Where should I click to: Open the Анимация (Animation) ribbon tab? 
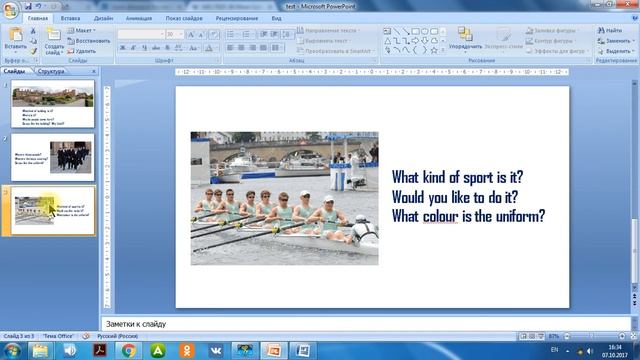(139, 18)
